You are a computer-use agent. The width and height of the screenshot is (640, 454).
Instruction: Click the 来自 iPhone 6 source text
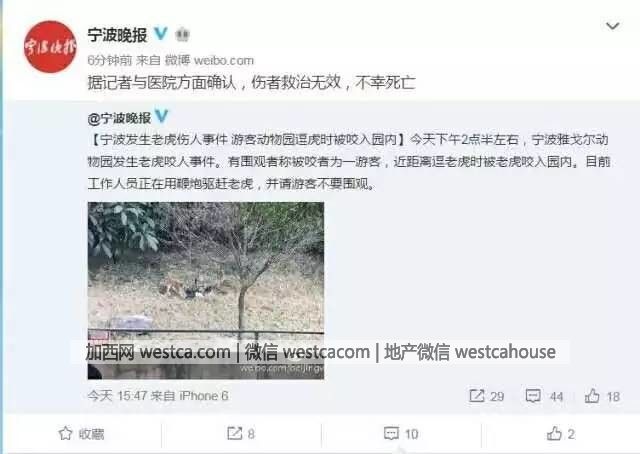pos(190,396)
